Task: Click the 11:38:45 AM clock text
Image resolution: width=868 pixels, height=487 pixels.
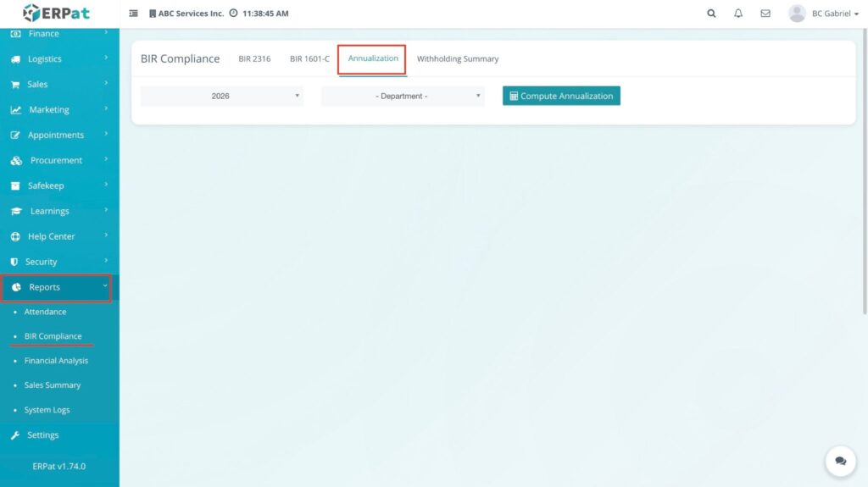Action: (x=265, y=14)
